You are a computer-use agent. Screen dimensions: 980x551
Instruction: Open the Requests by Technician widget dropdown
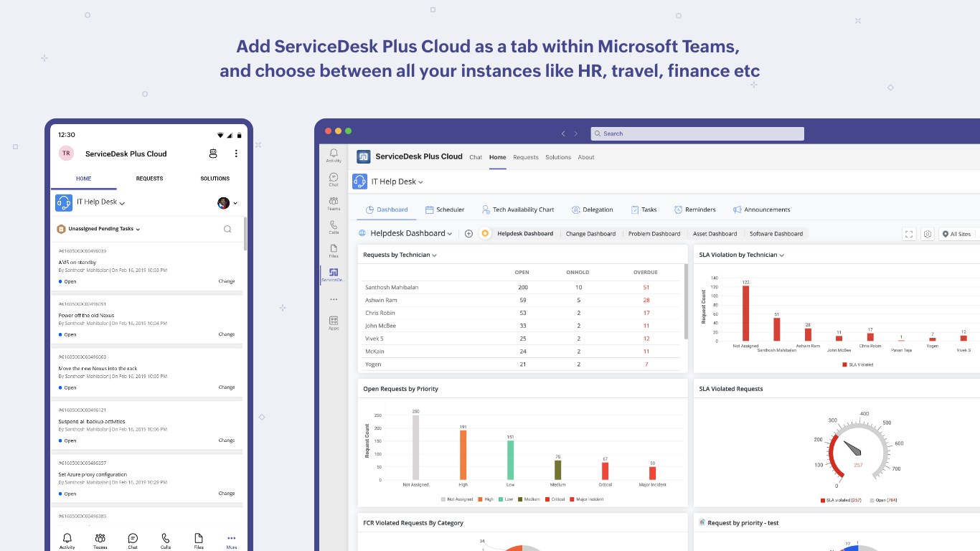434,255
